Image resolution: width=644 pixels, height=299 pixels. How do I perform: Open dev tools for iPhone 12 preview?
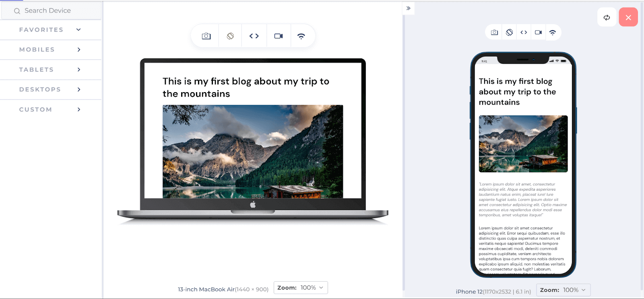tap(524, 33)
